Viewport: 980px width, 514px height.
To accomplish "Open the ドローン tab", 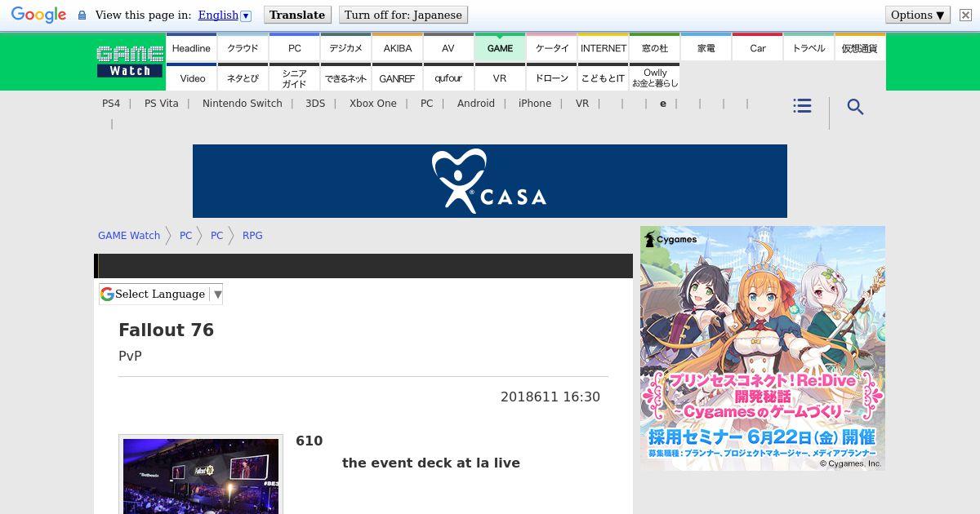I will 551,78.
